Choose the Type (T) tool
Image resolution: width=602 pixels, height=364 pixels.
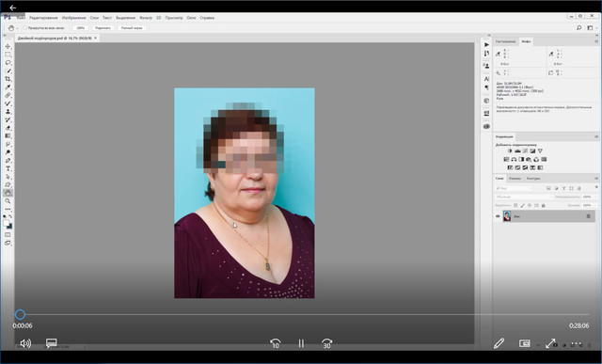coord(8,169)
